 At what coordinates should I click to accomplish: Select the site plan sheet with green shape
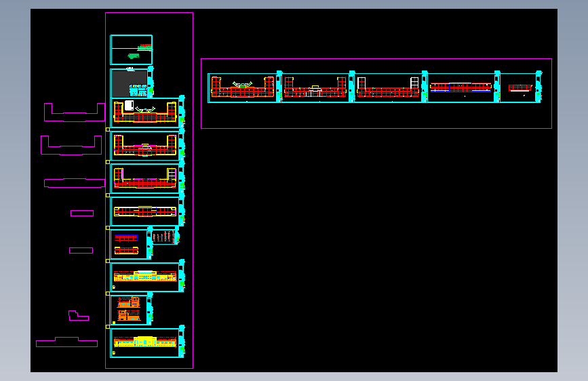[132, 50]
